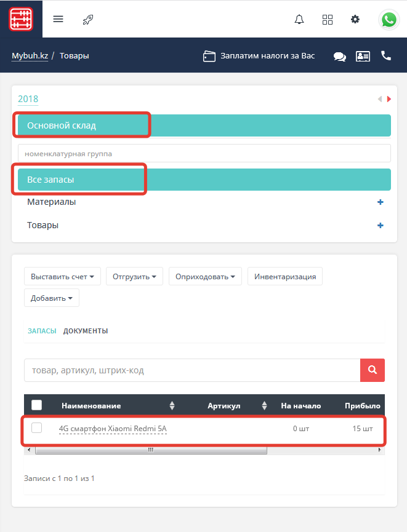Click the phone handset icon

point(386,55)
